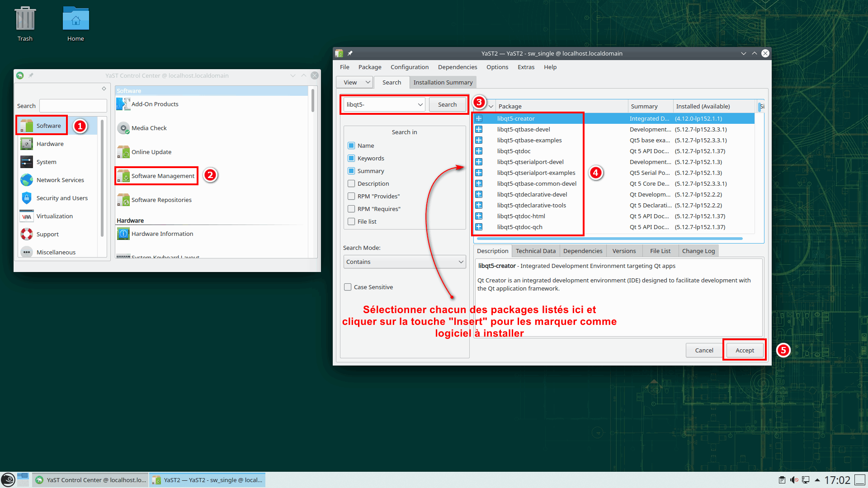Image resolution: width=868 pixels, height=488 pixels.
Task: Select Virtualization icon in YaST sidebar
Action: pyautogui.click(x=27, y=216)
